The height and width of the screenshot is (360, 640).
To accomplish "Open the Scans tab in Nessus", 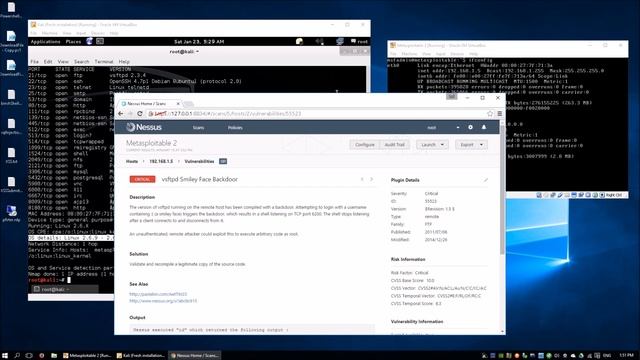I will [x=198, y=128].
